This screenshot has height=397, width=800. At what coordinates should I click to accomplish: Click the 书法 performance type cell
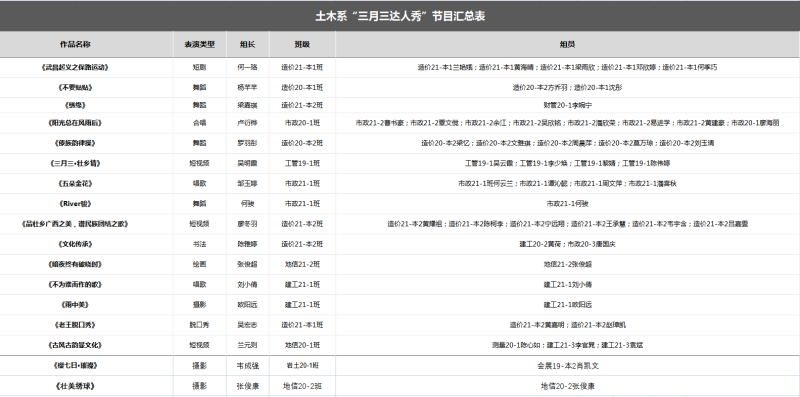click(199, 244)
